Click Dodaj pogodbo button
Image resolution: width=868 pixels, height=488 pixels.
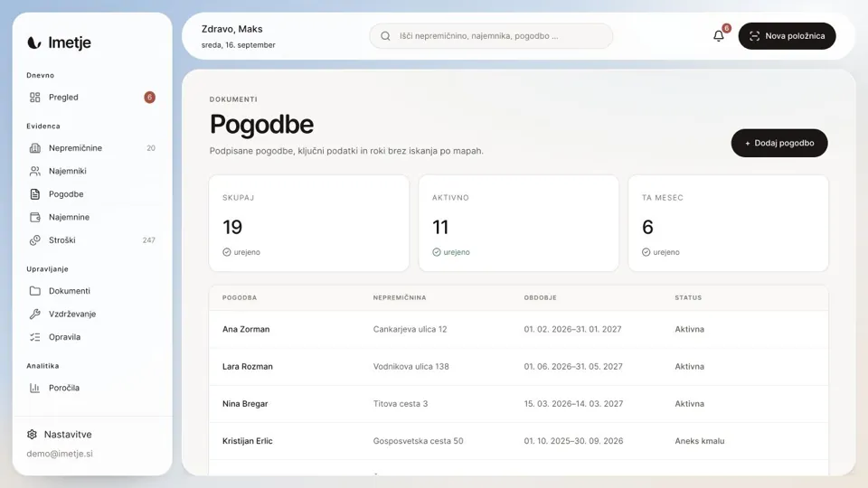click(779, 144)
